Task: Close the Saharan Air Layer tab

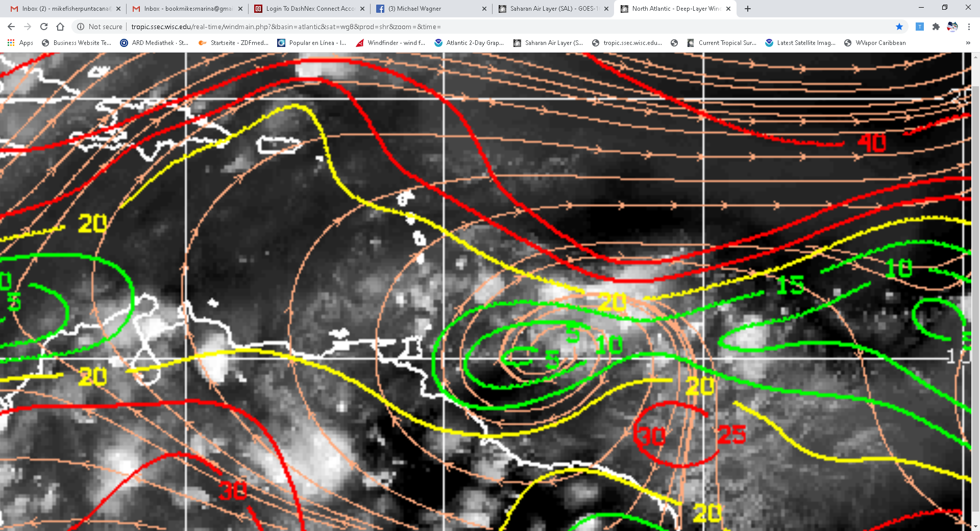Action: point(606,9)
